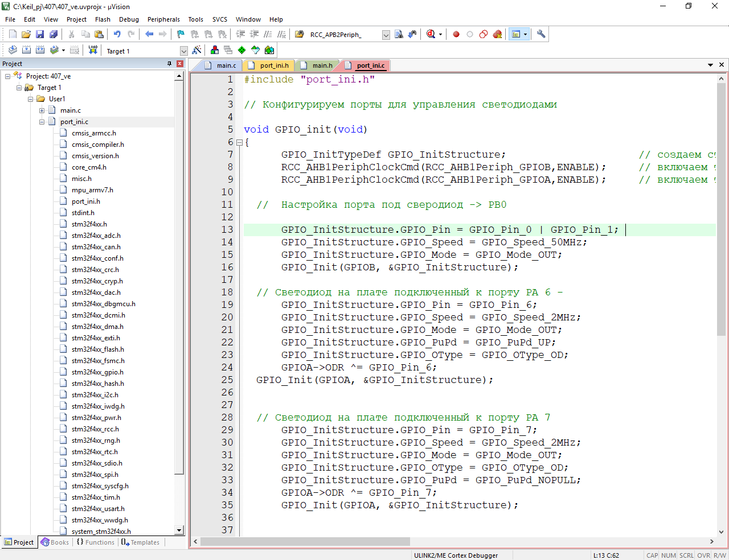Viewport: 729px width, 560px height.
Task: Open the Project menu
Action: [x=76, y=19]
